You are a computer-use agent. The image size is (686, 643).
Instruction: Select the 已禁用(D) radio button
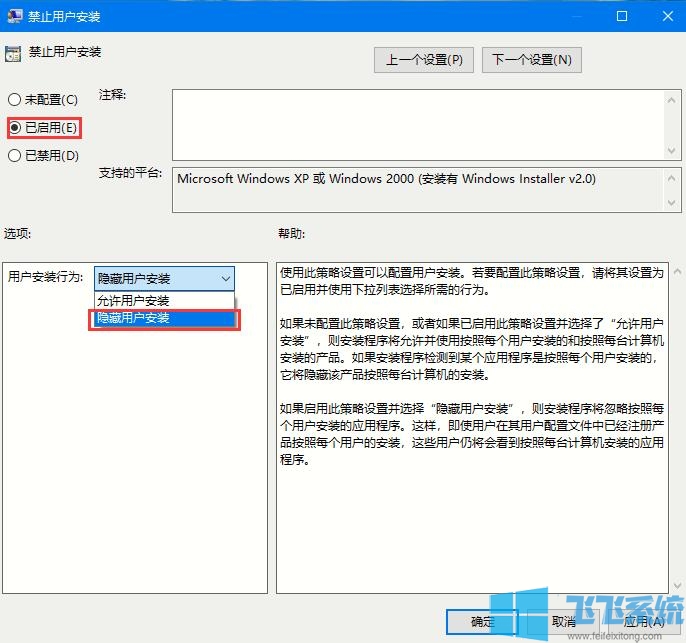tap(14, 155)
